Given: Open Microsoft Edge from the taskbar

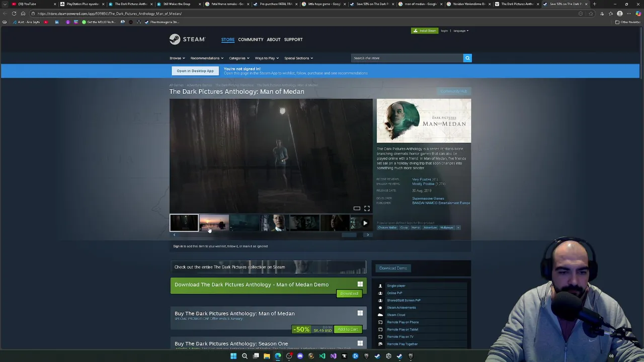Looking at the screenshot, I should point(278,356).
